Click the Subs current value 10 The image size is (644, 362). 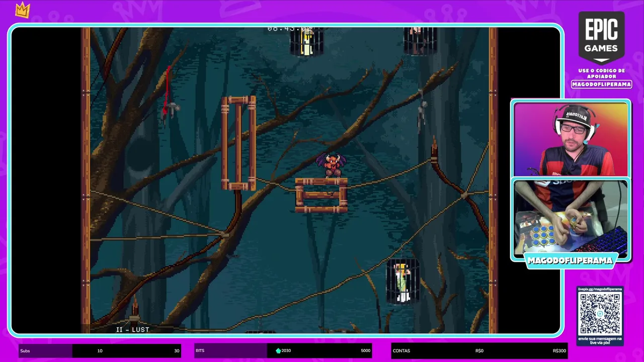click(100, 351)
